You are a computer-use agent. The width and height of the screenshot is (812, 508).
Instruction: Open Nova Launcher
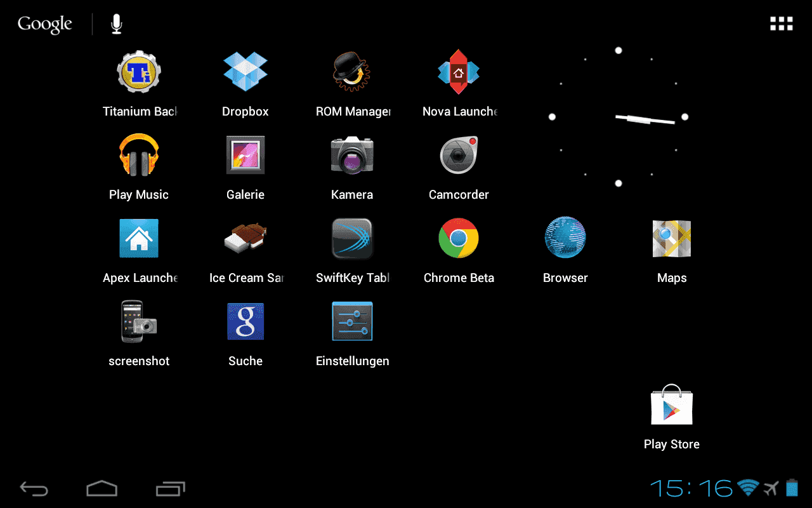[x=459, y=72]
